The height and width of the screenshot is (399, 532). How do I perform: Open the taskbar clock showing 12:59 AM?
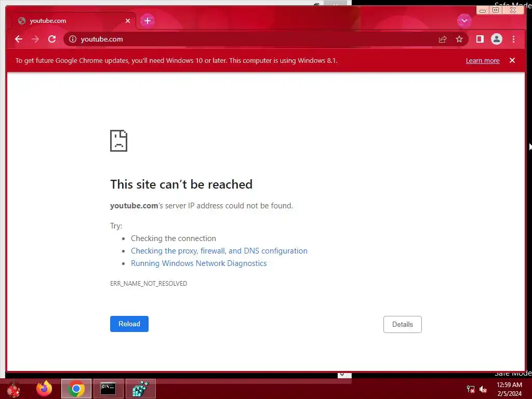point(509,389)
